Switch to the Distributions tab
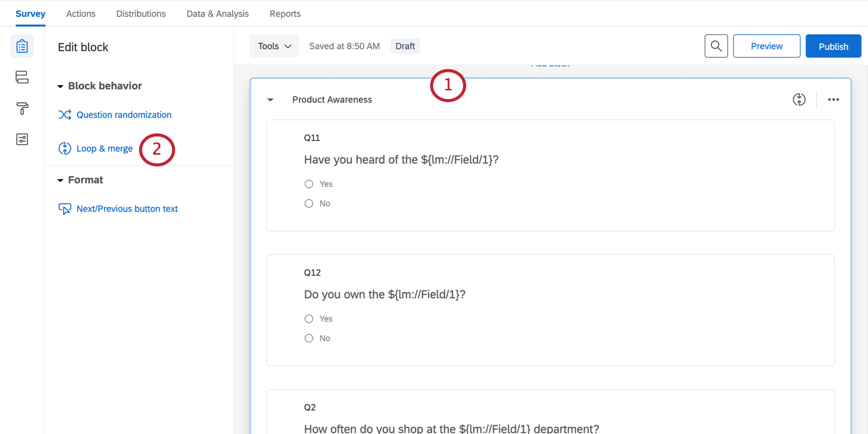868x434 pixels. (141, 14)
